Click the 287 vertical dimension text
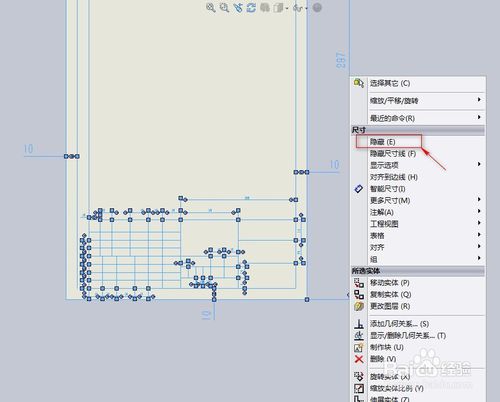 pos(341,60)
